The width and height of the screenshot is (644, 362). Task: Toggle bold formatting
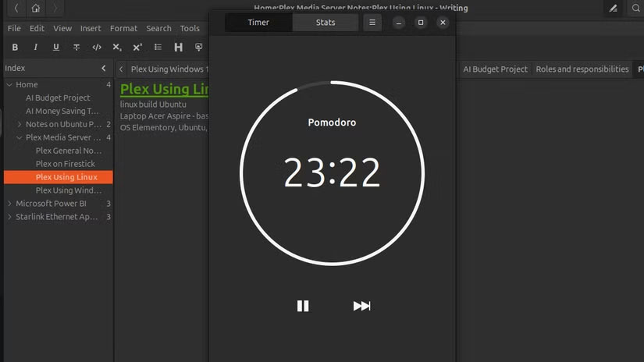[x=15, y=48]
